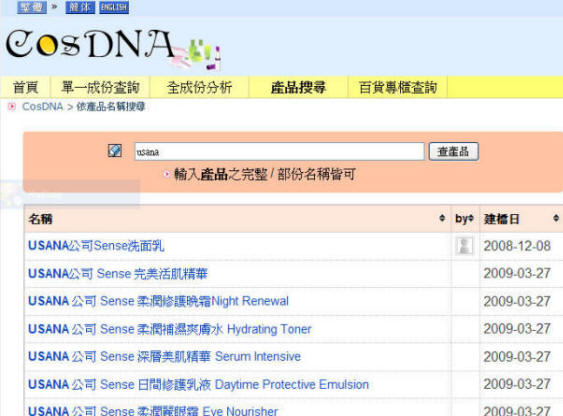Sort table by 名稱 column arrows

click(442, 218)
